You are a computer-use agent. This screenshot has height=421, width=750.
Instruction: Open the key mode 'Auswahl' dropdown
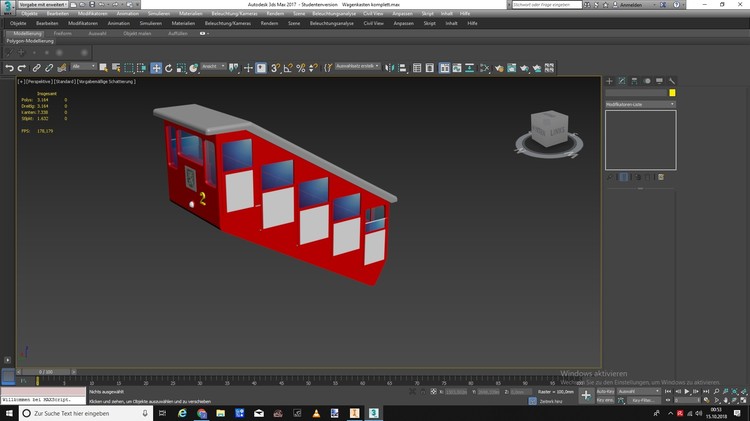639,391
